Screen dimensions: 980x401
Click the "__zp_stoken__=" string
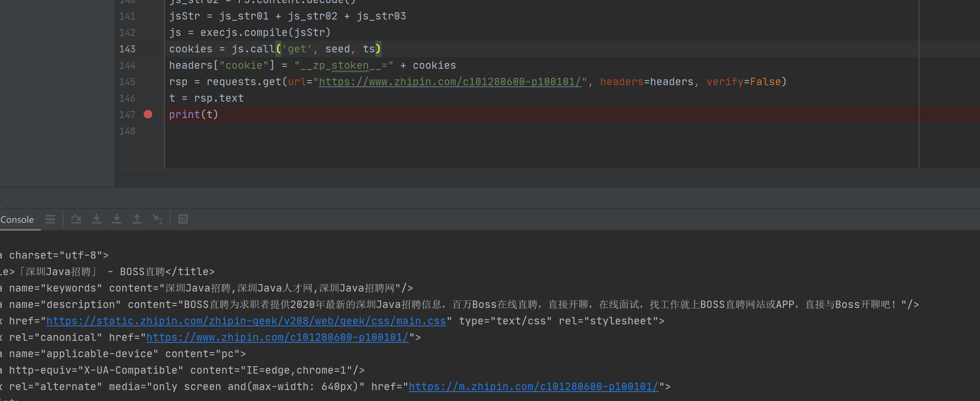click(344, 65)
